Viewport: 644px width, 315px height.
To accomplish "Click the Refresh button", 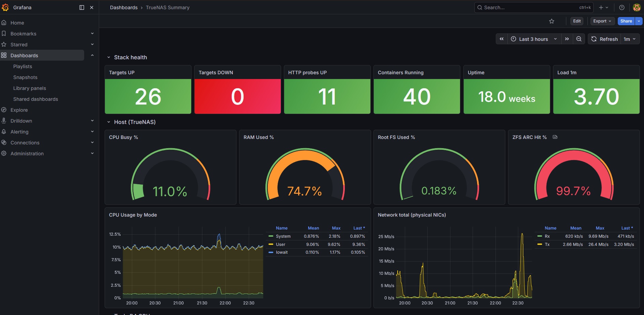I will click(x=604, y=39).
